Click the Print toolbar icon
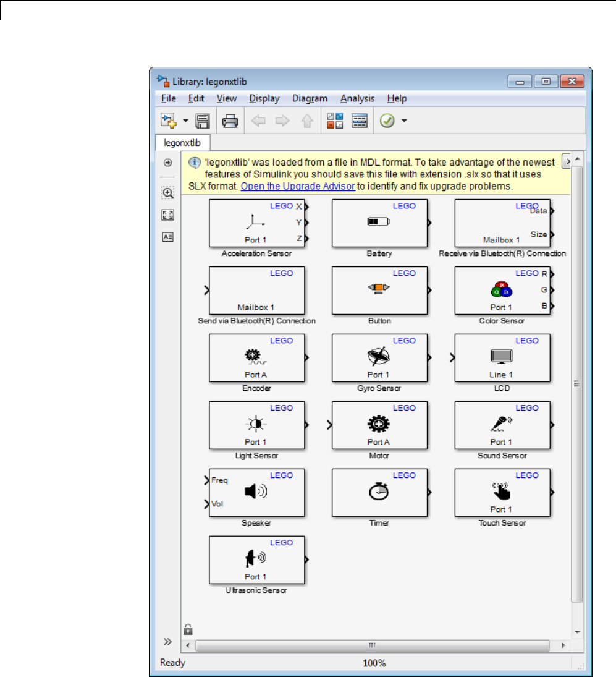 230,121
